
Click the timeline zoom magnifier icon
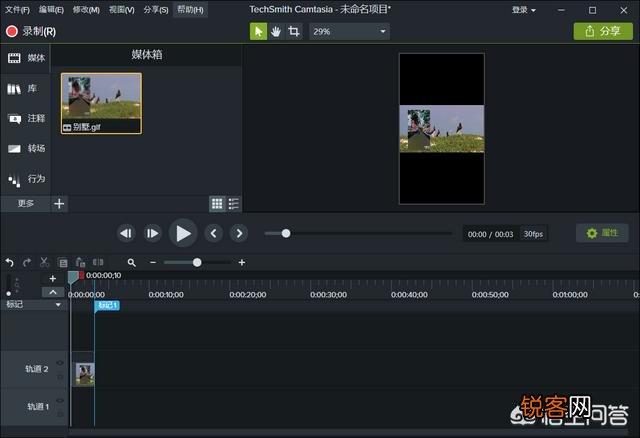pos(131,262)
